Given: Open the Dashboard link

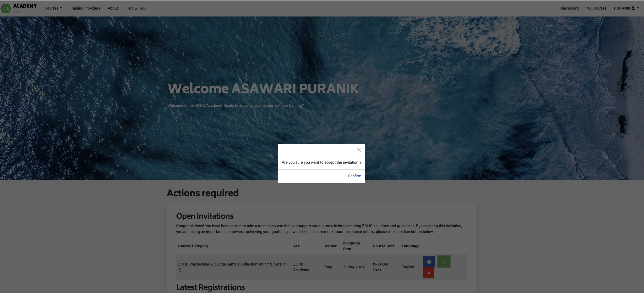Looking at the screenshot, I should [x=569, y=8].
